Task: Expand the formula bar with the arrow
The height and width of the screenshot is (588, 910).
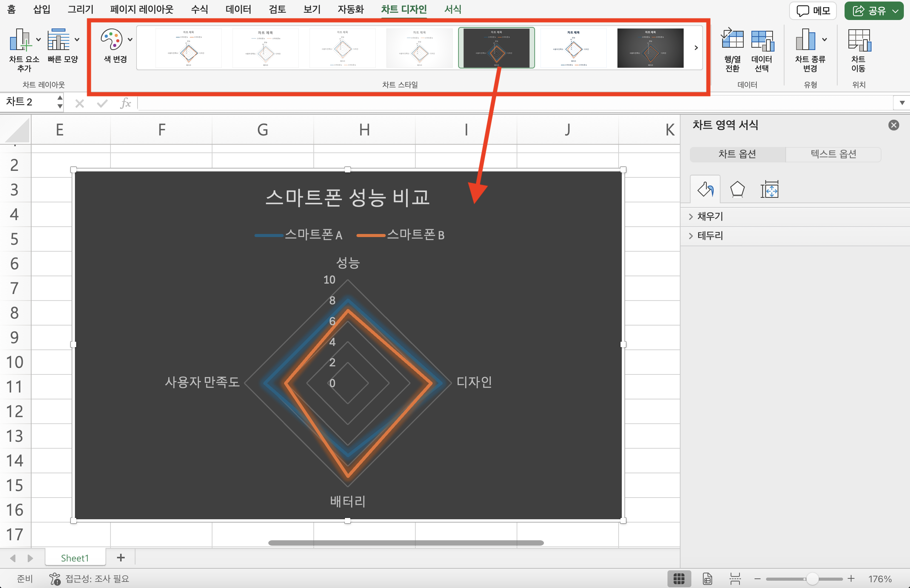Action: 902,103
